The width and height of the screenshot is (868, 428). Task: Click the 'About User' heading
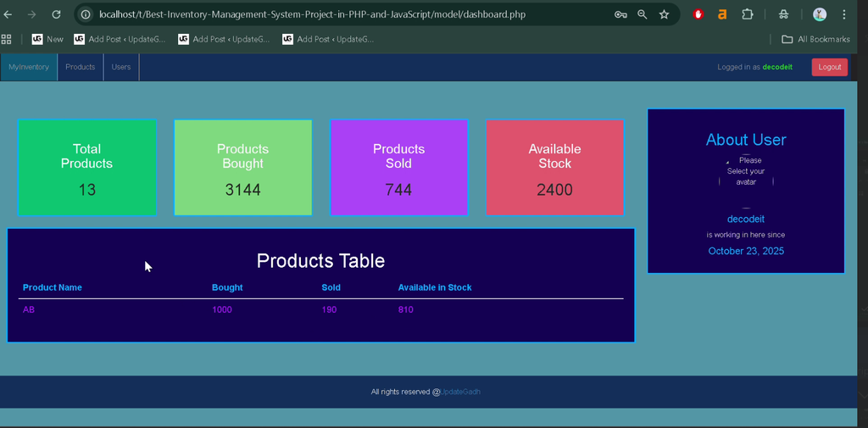746,140
